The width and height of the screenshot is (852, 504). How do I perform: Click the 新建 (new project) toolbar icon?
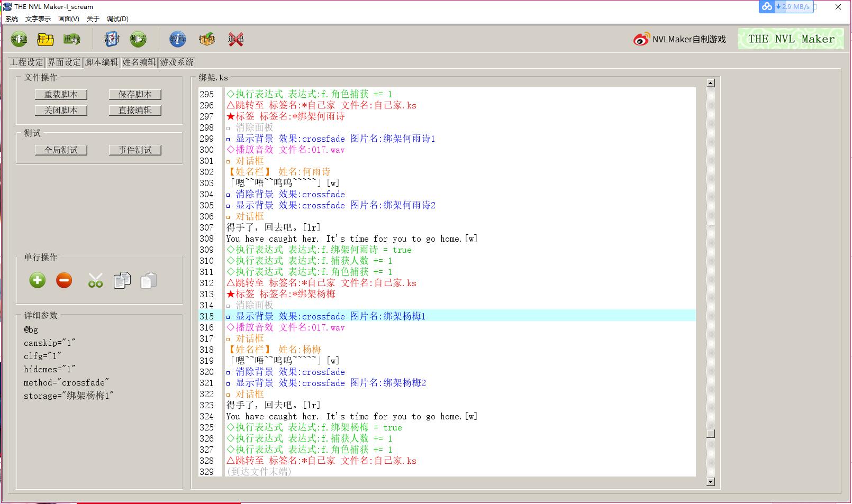click(19, 39)
